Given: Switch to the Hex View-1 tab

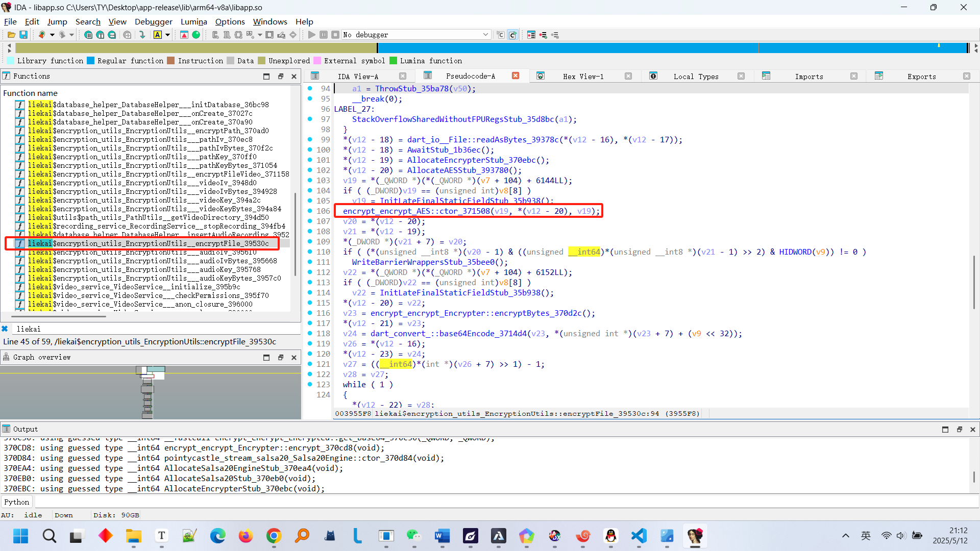Looking at the screenshot, I should [583, 77].
